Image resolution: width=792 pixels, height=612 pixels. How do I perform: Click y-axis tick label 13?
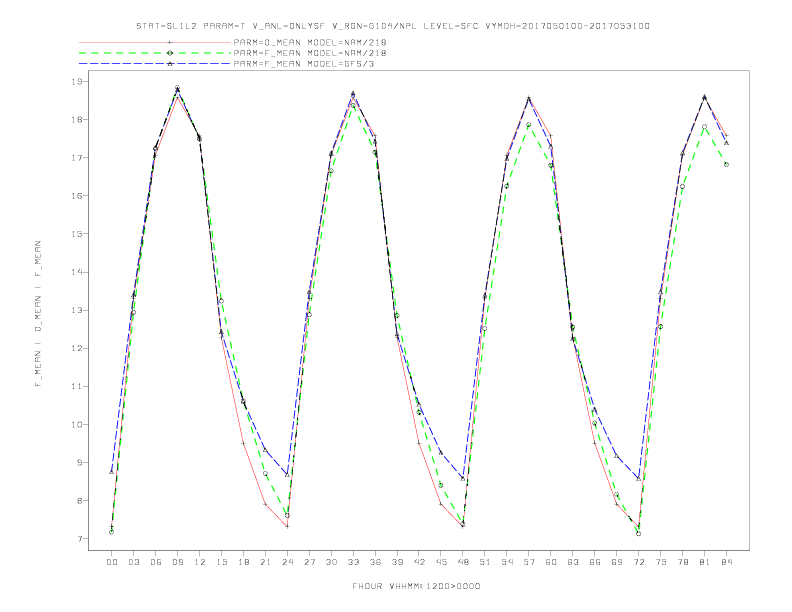click(x=79, y=310)
